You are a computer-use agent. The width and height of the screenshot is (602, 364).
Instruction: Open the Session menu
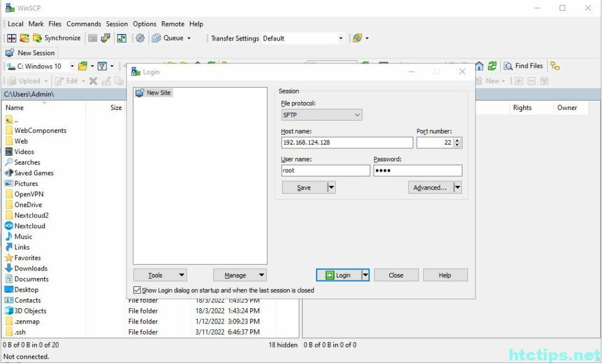pos(117,24)
